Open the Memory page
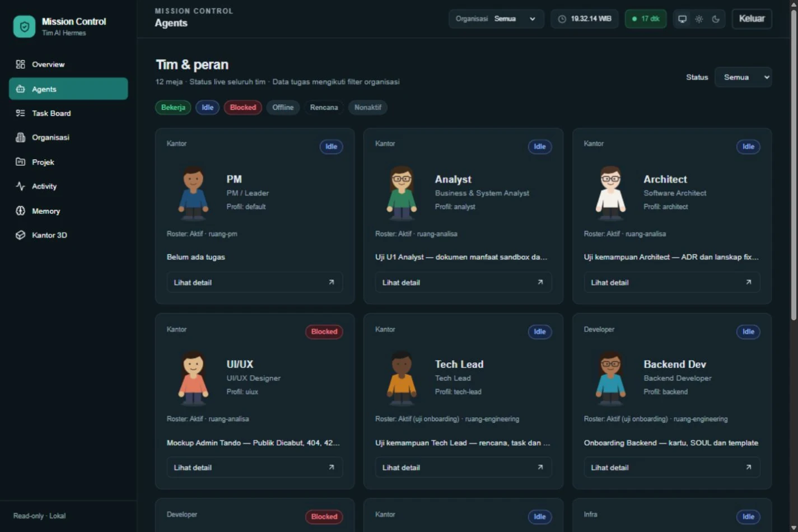 tap(68, 211)
